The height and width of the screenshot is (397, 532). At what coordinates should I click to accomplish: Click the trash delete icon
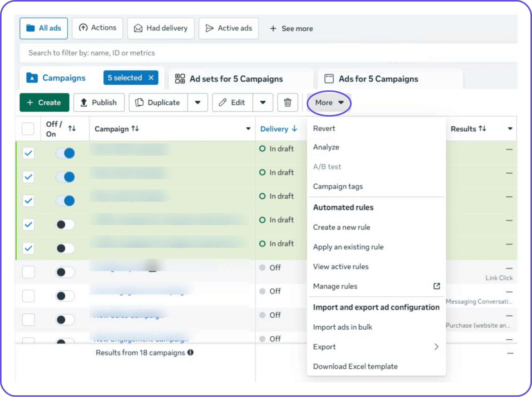click(x=287, y=102)
